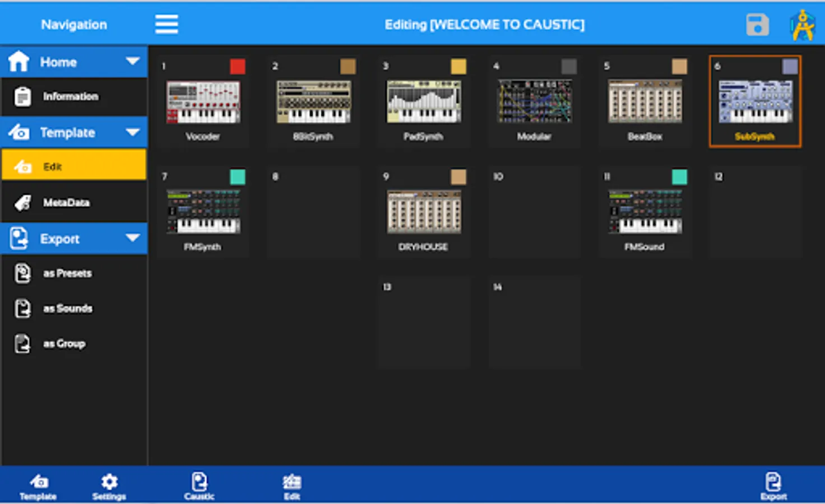Click the compass logo icon top right

coord(803,25)
